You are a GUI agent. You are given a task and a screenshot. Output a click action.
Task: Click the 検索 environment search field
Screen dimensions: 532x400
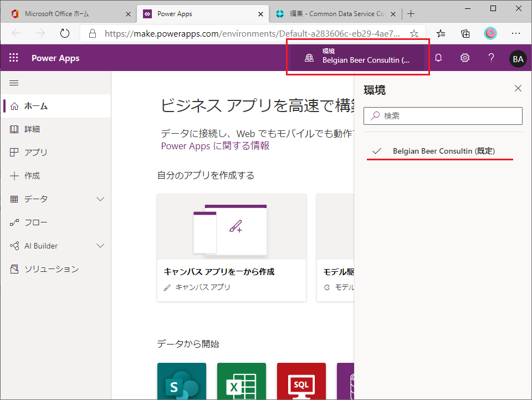443,116
